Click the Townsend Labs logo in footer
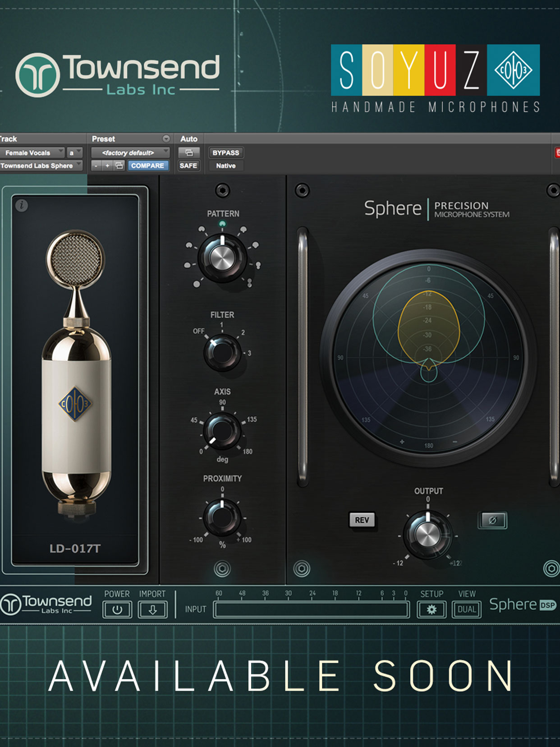The image size is (560, 747). coord(46,604)
